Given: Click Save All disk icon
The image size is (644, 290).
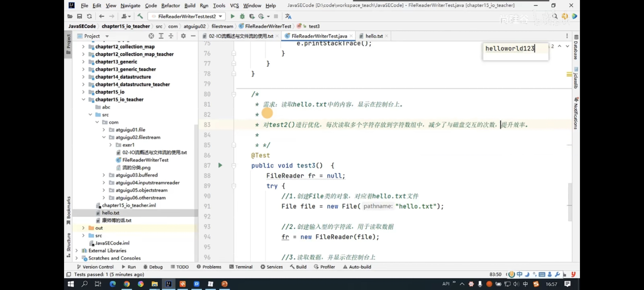Looking at the screenshot, I should [80, 16].
